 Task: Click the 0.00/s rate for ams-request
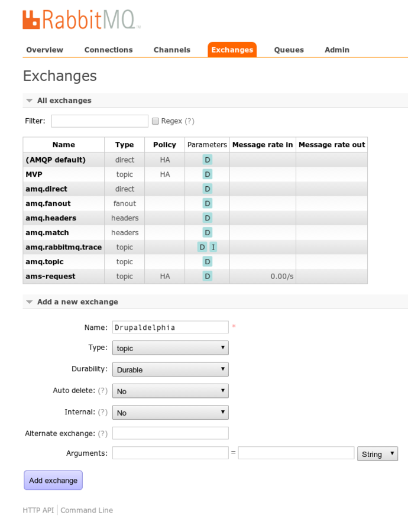point(281,276)
